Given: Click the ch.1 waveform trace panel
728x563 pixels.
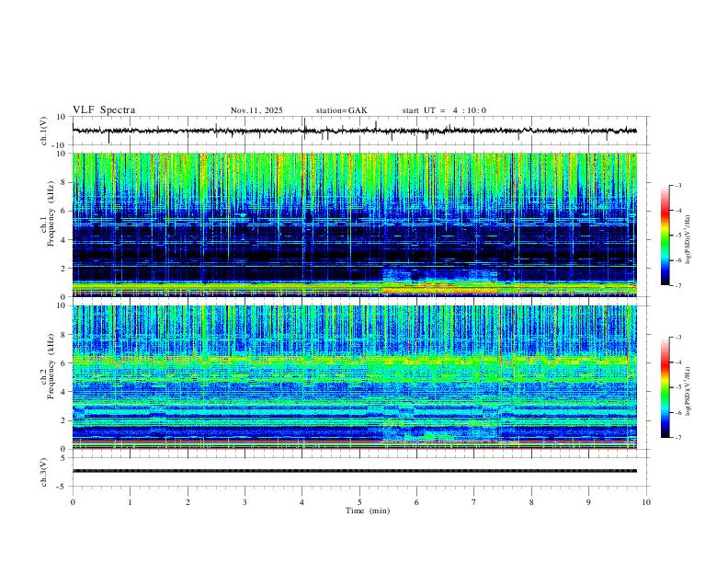Looking at the screenshot, I should pos(358,131).
